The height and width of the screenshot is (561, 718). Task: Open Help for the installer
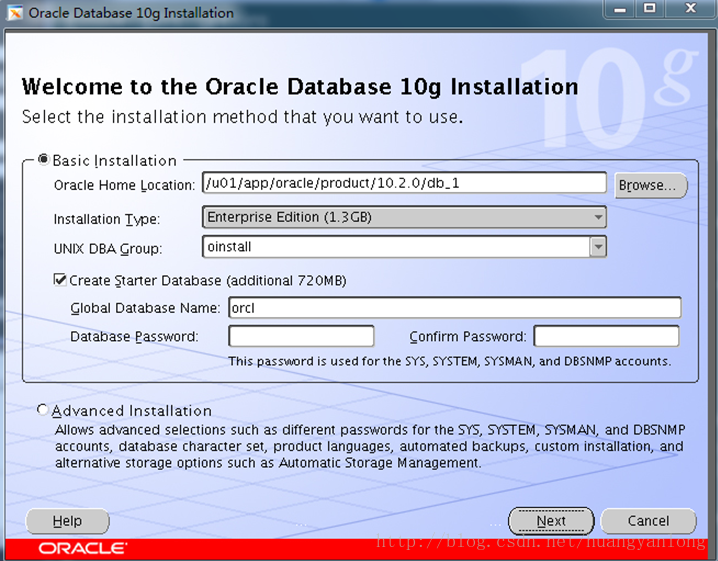67,521
